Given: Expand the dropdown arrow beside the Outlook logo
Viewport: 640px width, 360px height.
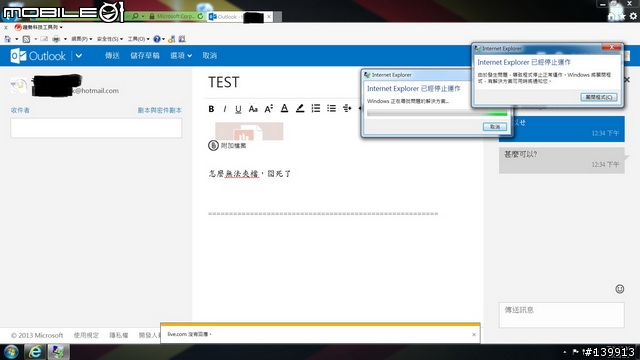Looking at the screenshot, I should [x=79, y=56].
